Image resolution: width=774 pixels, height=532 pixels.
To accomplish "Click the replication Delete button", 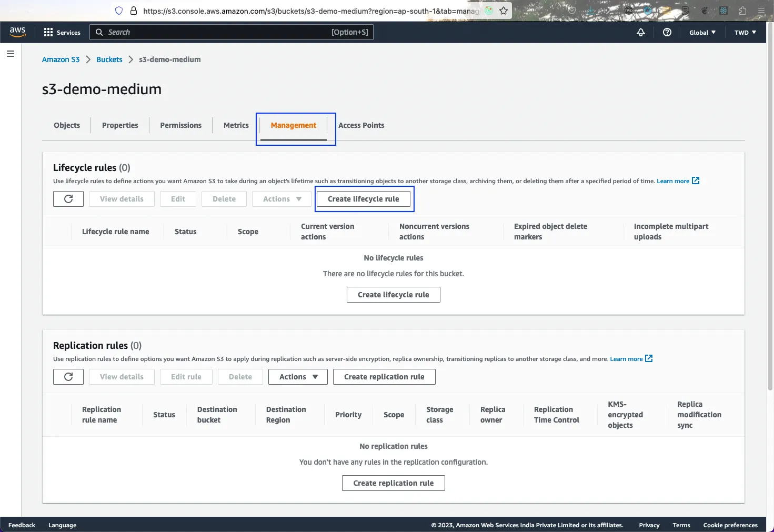I will tap(240, 377).
